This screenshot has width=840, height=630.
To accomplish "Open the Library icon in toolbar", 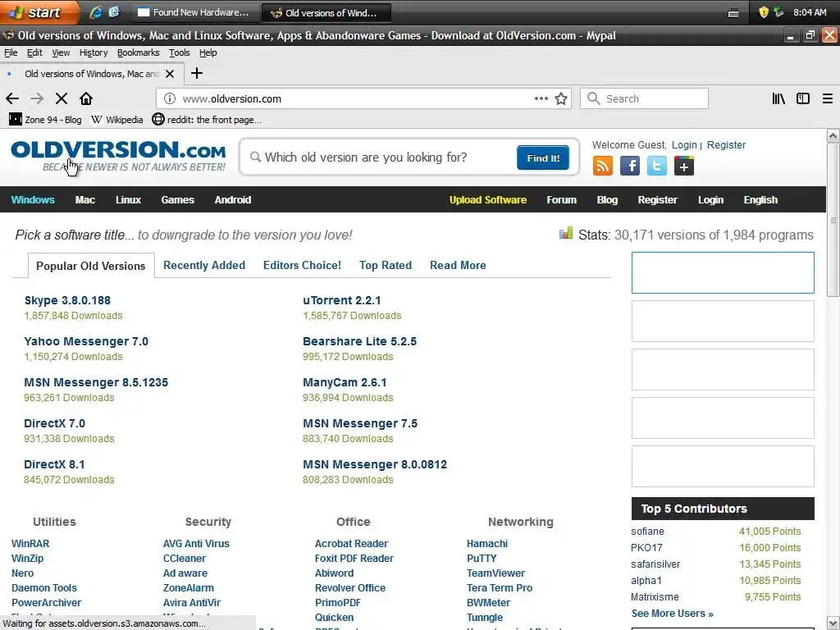I will coord(778,98).
